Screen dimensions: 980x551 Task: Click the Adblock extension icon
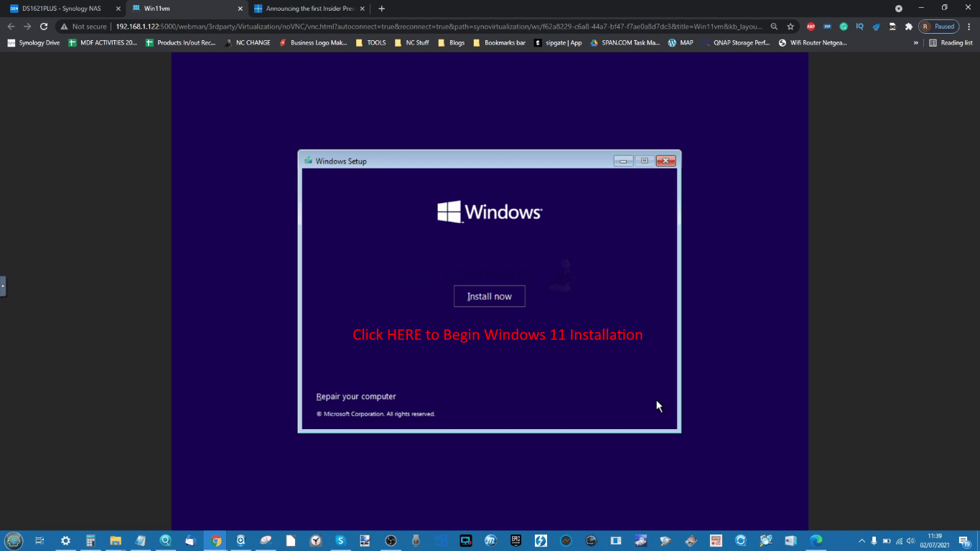[811, 25]
